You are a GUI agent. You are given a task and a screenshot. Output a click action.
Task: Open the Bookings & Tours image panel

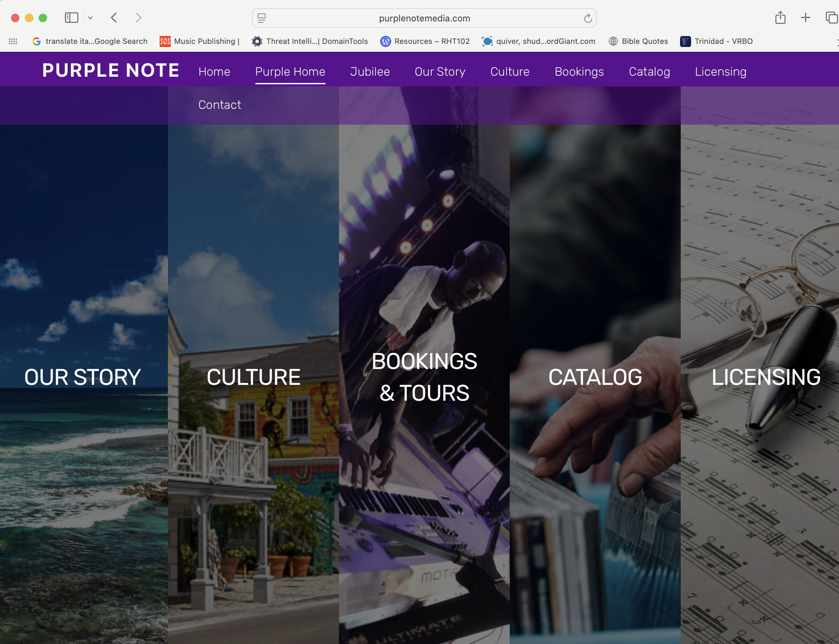(x=424, y=377)
